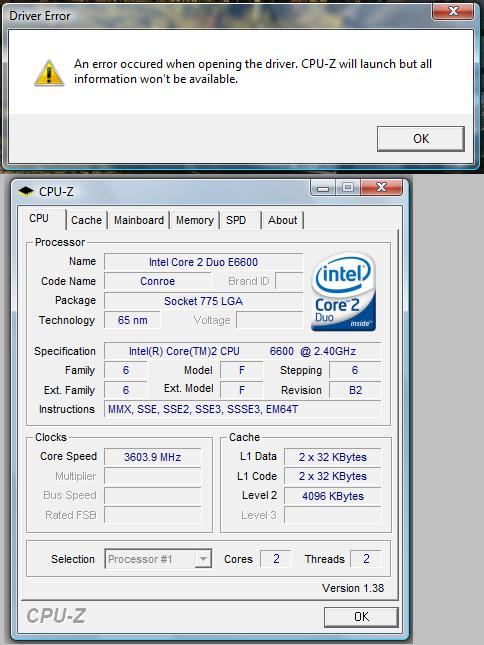Viewport: 484px width, 645px height.
Task: Switch to the Cache tab
Action: (x=86, y=220)
